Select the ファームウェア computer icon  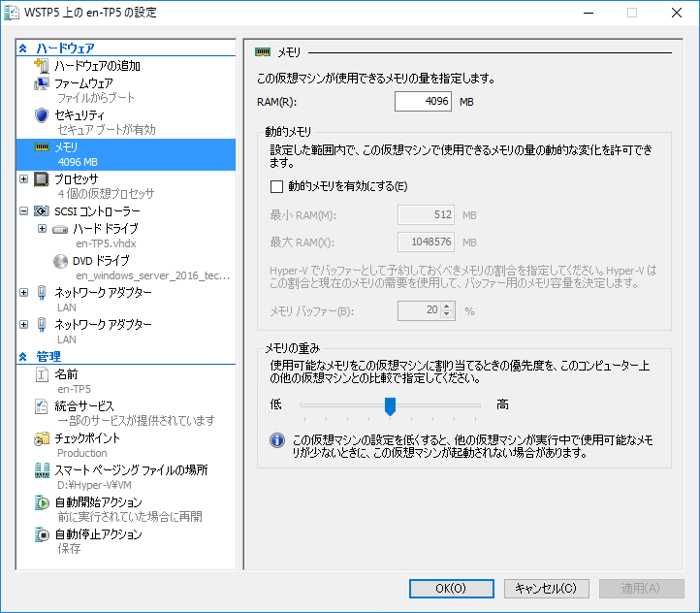42,83
